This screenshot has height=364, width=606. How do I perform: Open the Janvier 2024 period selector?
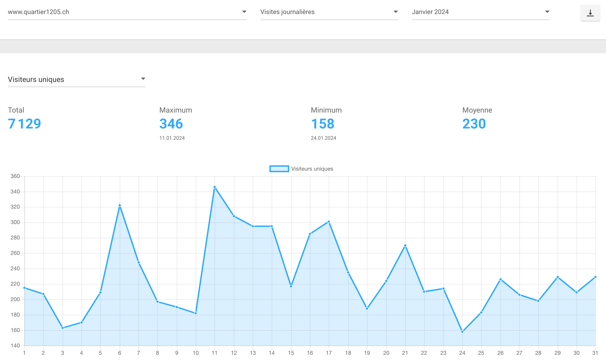point(481,12)
